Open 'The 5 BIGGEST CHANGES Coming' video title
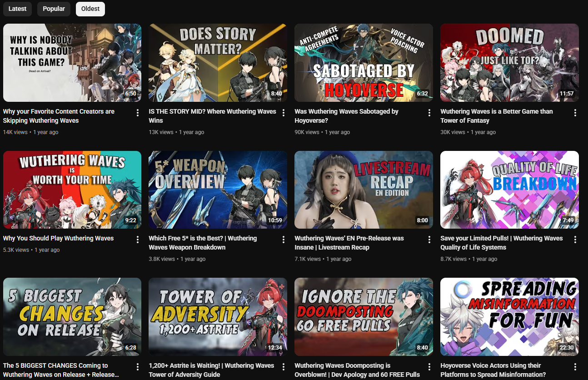The height and width of the screenshot is (380, 588). pos(61,370)
